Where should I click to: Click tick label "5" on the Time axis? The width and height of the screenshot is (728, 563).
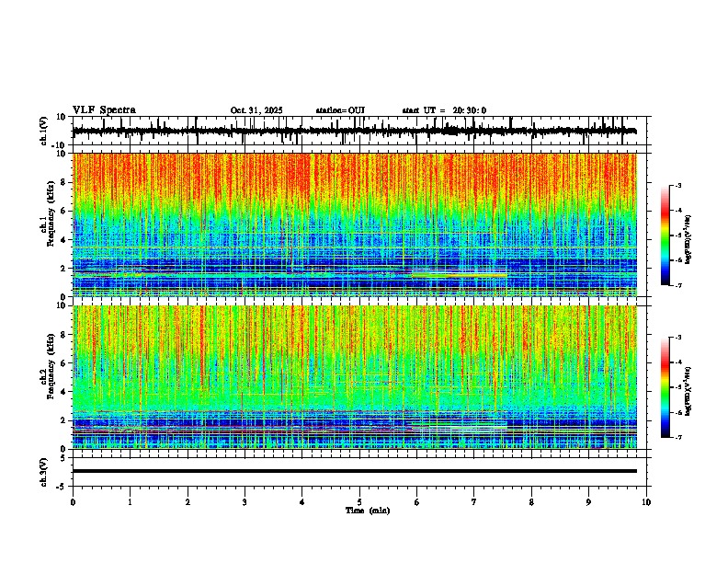(359, 502)
